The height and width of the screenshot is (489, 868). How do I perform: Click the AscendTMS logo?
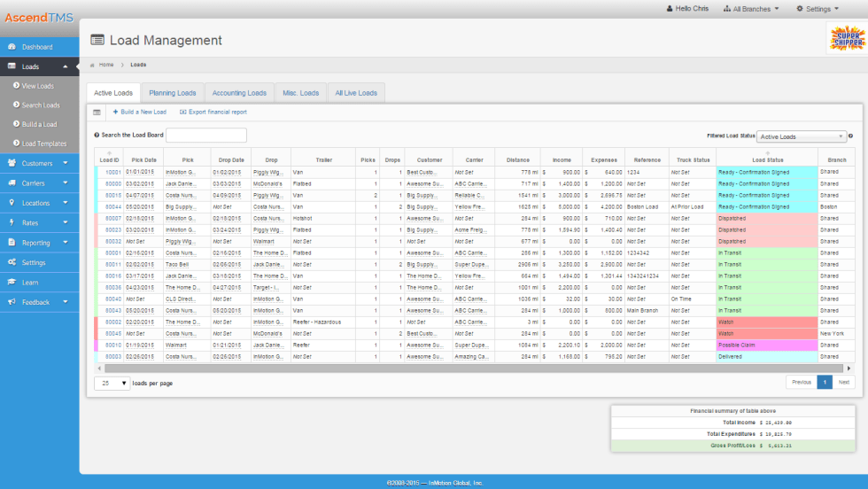point(39,18)
